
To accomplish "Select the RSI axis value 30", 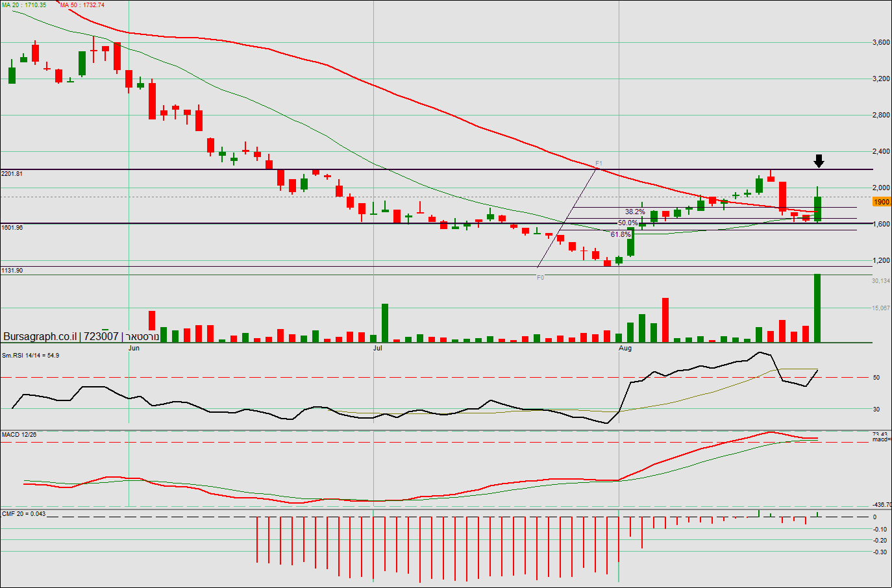I will 876,410.
